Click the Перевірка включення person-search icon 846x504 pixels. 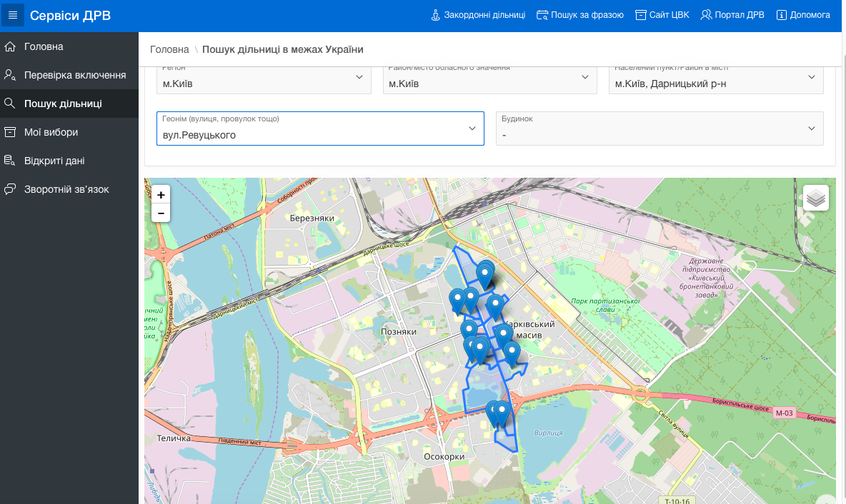point(10,75)
